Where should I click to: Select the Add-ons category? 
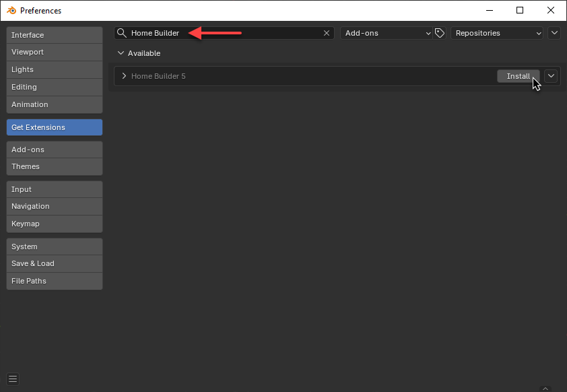pyautogui.click(x=55, y=150)
